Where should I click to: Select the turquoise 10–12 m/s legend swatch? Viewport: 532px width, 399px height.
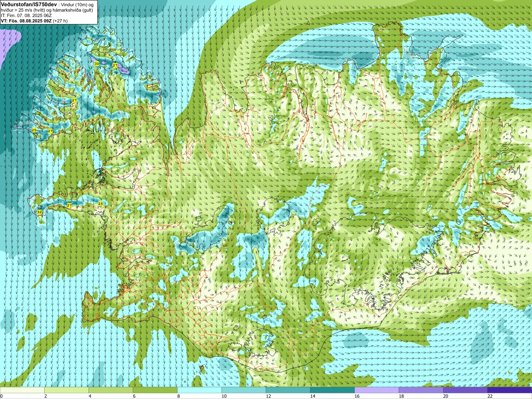point(244,390)
